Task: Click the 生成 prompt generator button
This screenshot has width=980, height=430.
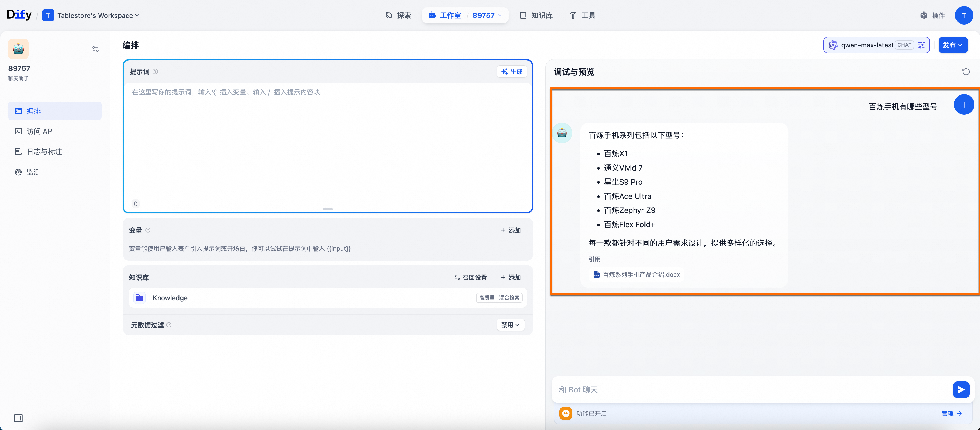Action: coord(512,71)
